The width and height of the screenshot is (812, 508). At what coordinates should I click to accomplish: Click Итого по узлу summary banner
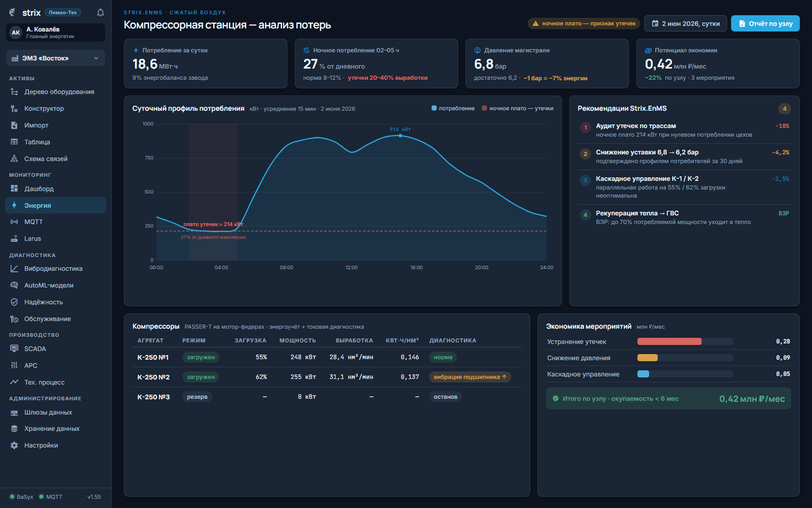coord(668,399)
